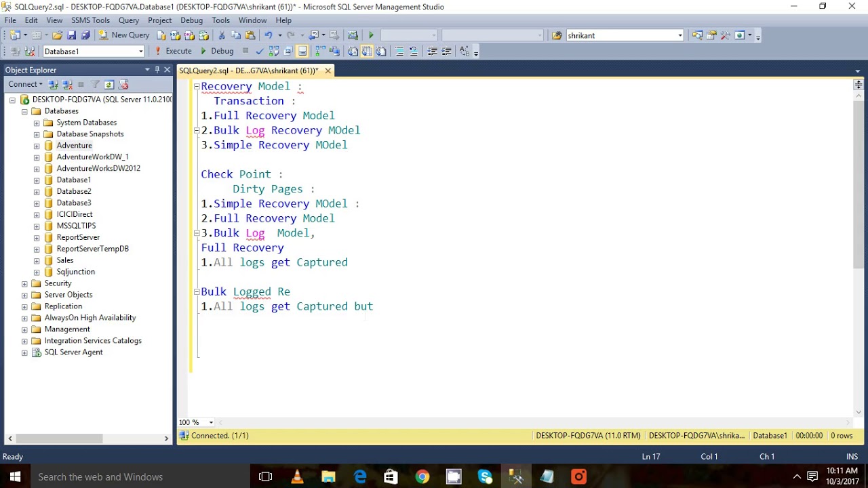Screen dimensions: 868x488
Task: Click the Increase Indent icon
Action: tap(446, 51)
